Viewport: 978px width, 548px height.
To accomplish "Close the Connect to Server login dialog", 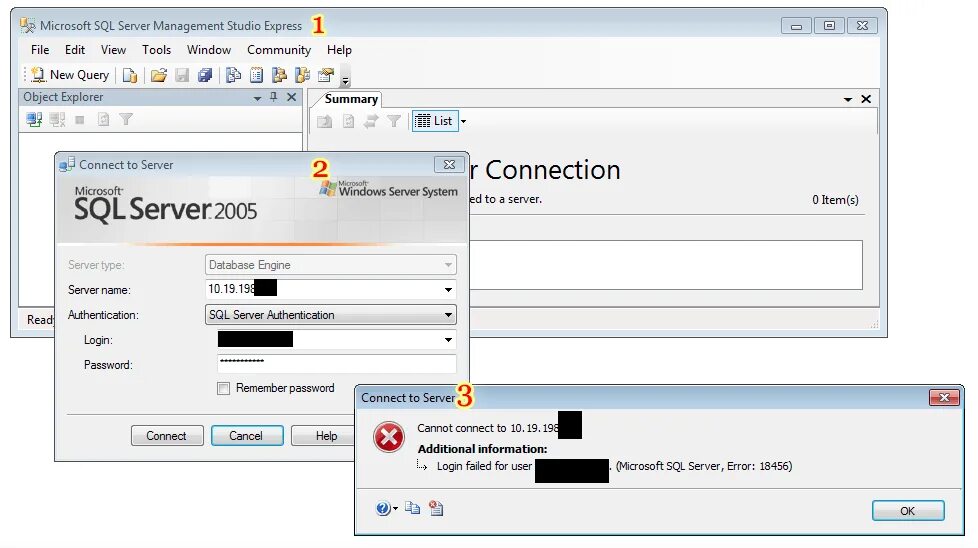I will point(449,165).
